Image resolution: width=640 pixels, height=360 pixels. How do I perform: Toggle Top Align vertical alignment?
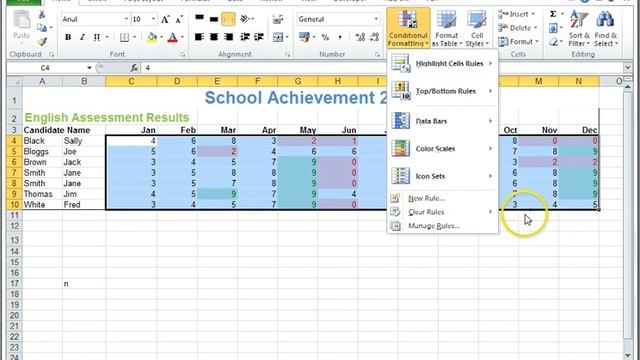tap(199, 19)
